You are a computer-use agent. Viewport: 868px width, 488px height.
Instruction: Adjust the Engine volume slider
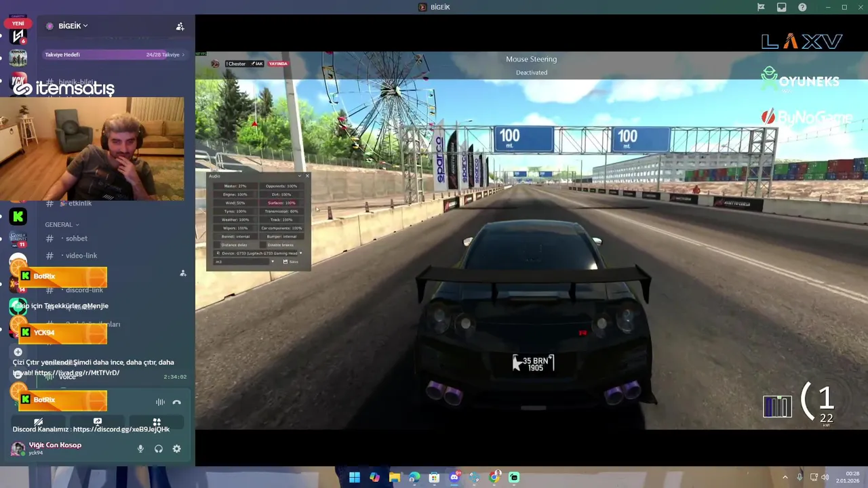(234, 195)
